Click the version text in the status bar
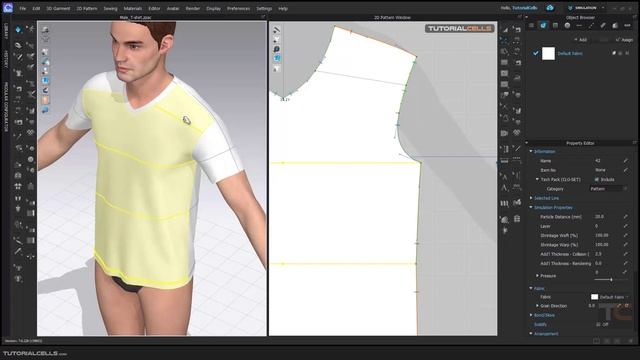This screenshot has width=640, height=360. (x=23, y=341)
